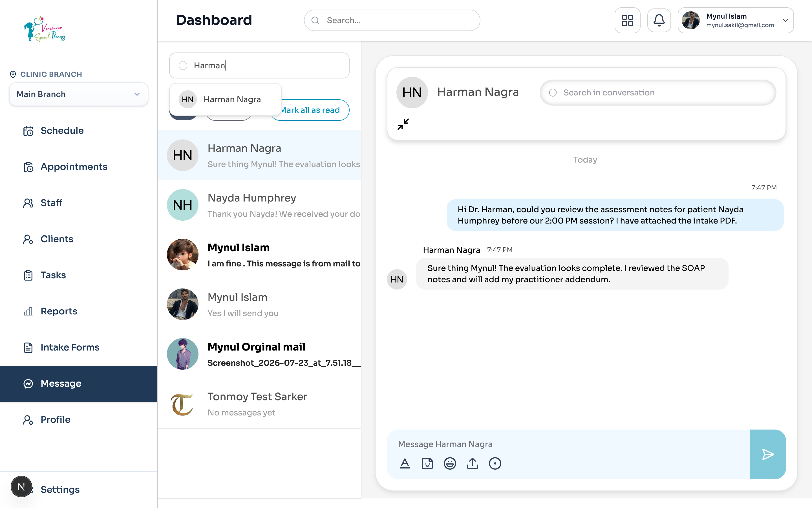Click the top Dashboard search box

coord(392,20)
